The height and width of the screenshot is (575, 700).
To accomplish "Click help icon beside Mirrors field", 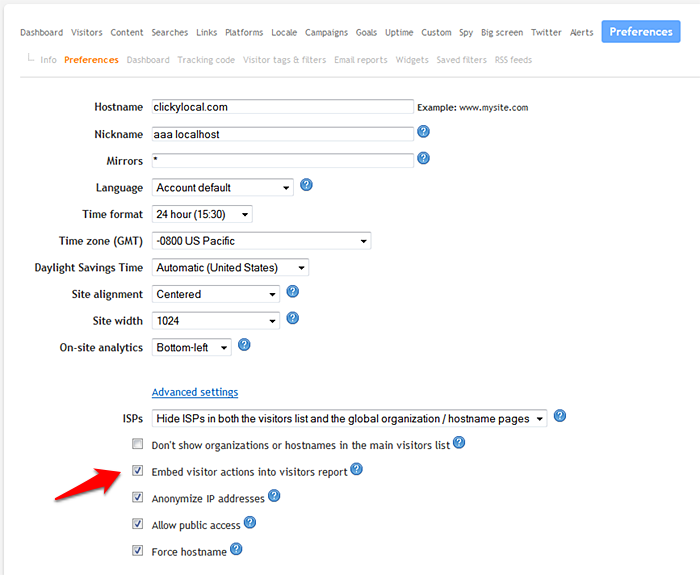I will pos(424,158).
